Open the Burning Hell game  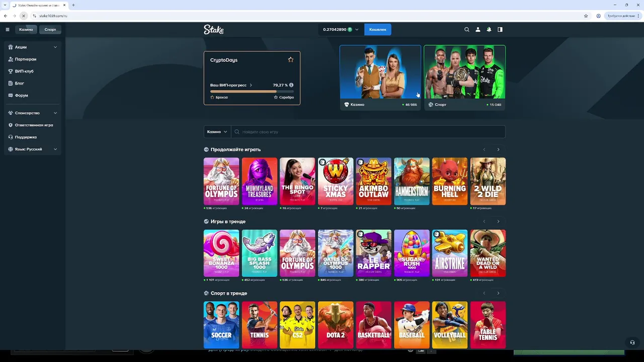point(450,182)
